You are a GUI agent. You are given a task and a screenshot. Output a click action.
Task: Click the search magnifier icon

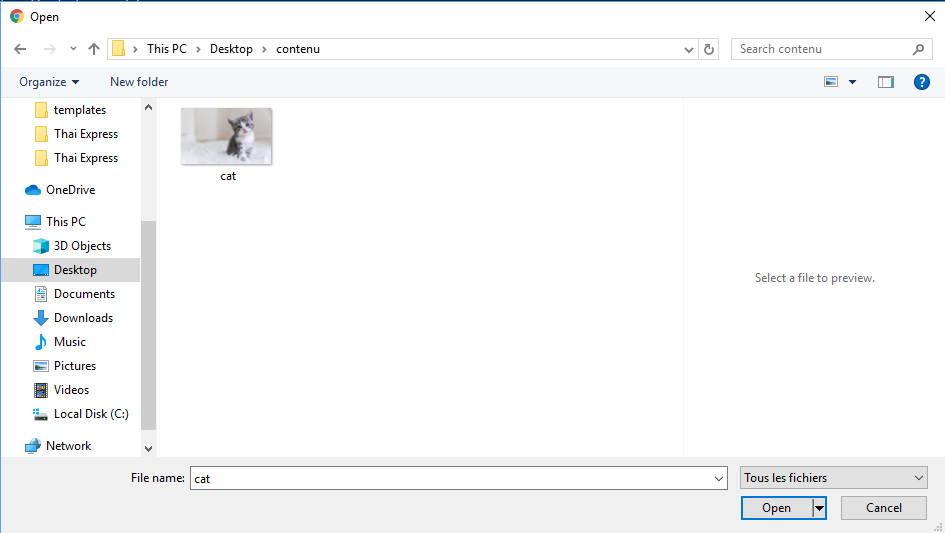(x=918, y=49)
